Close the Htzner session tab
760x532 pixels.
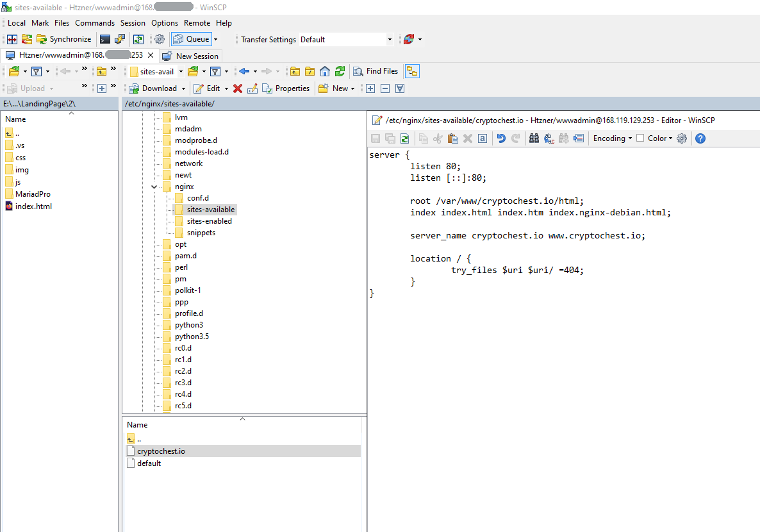[151, 55]
